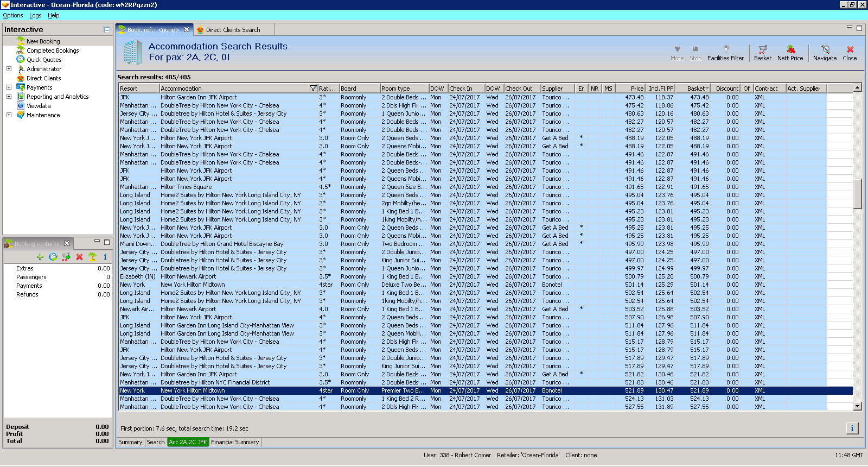
Task: Click the Direct Clients icon in the tree
Action: [21, 78]
